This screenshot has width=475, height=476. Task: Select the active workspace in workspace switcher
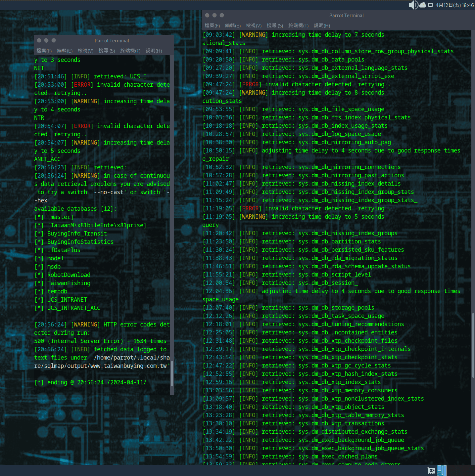[x=442, y=470]
